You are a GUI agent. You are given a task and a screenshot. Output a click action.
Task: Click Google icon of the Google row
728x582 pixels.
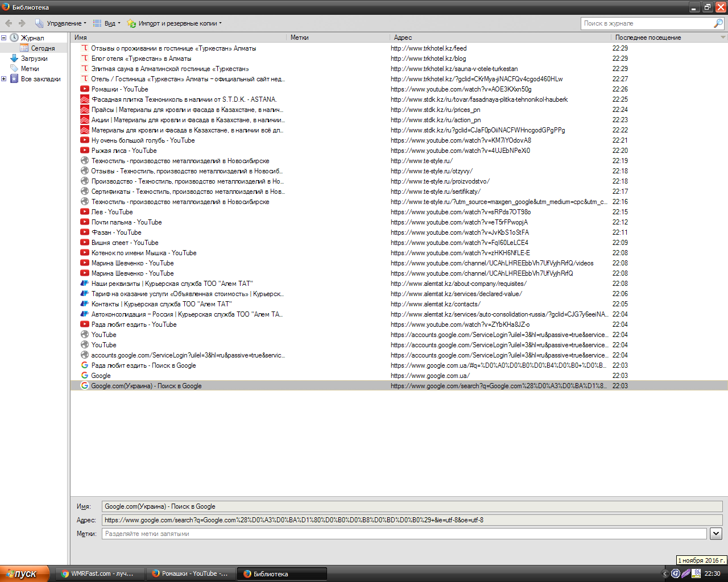(x=85, y=376)
